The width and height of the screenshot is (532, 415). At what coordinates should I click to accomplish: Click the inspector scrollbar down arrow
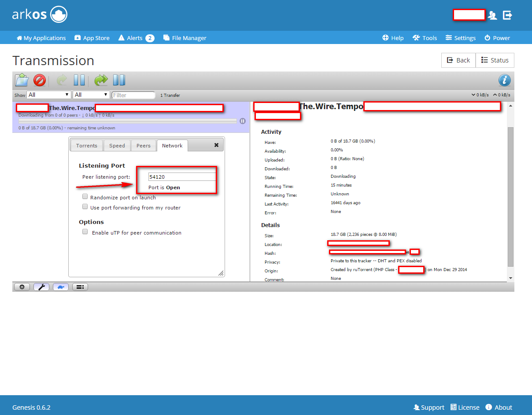[511, 278]
